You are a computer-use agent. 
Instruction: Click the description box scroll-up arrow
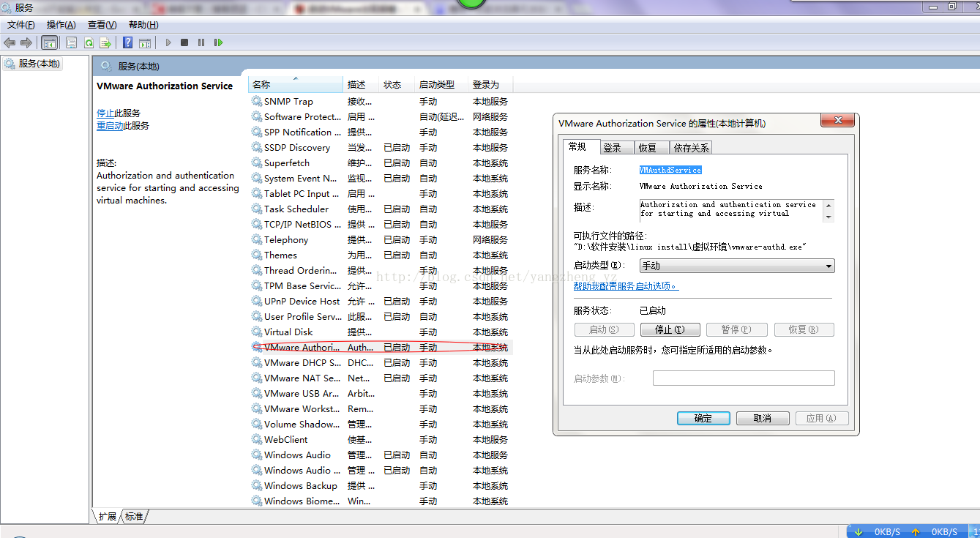[828, 205]
